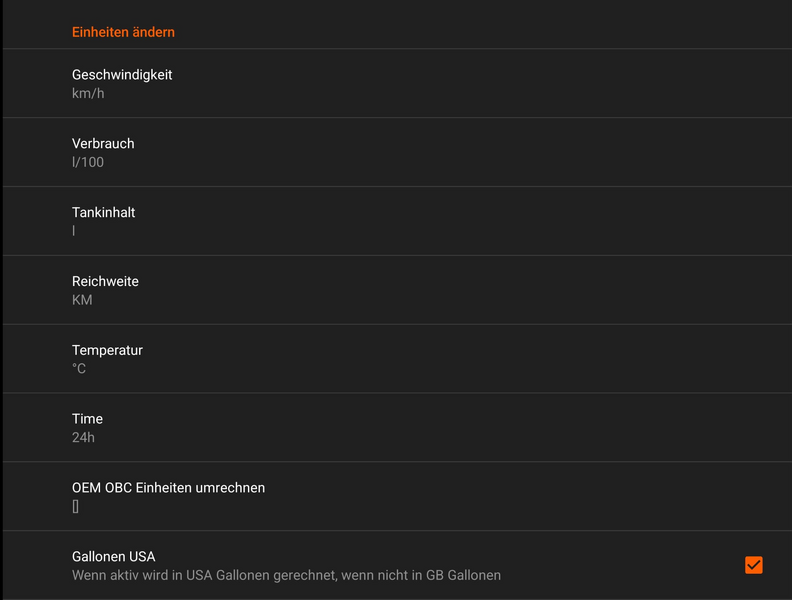Open the Geschwindigkeit unit setting

(x=122, y=75)
